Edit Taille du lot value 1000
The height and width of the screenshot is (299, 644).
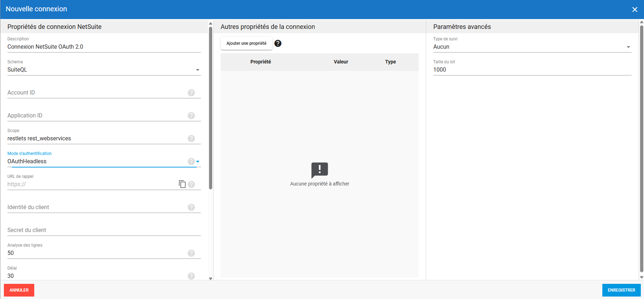(532, 70)
